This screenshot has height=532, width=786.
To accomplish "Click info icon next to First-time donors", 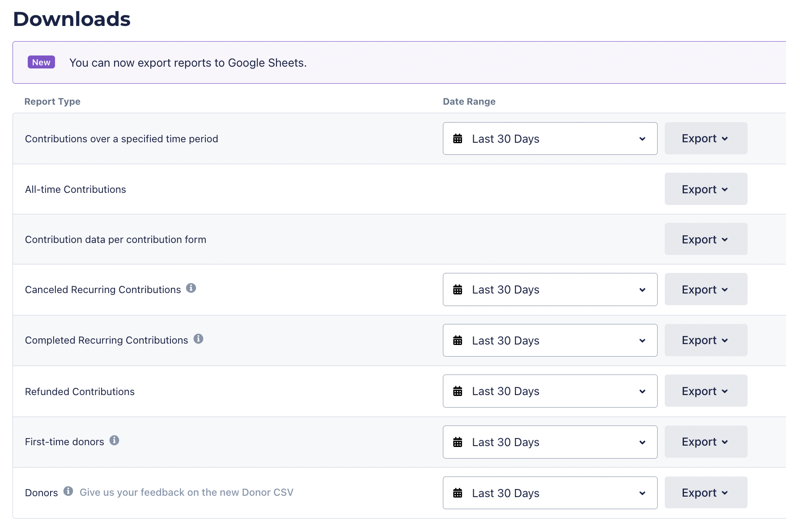I will pos(115,441).
